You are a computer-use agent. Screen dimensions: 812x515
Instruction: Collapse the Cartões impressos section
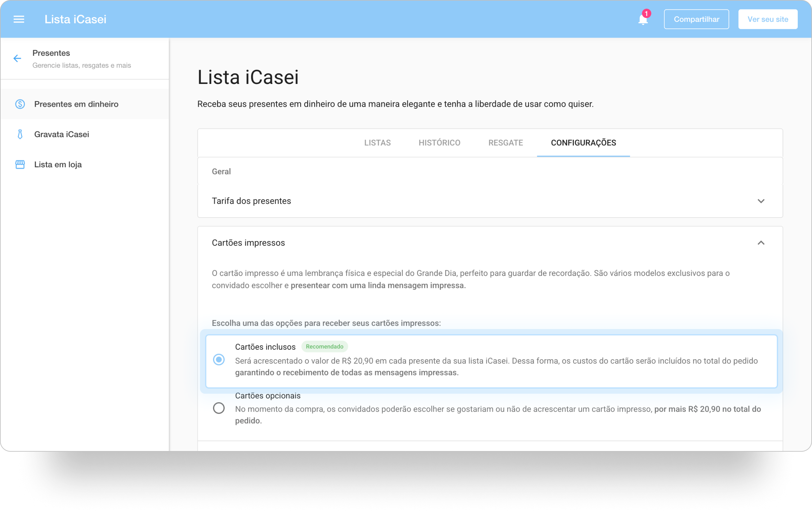point(761,243)
